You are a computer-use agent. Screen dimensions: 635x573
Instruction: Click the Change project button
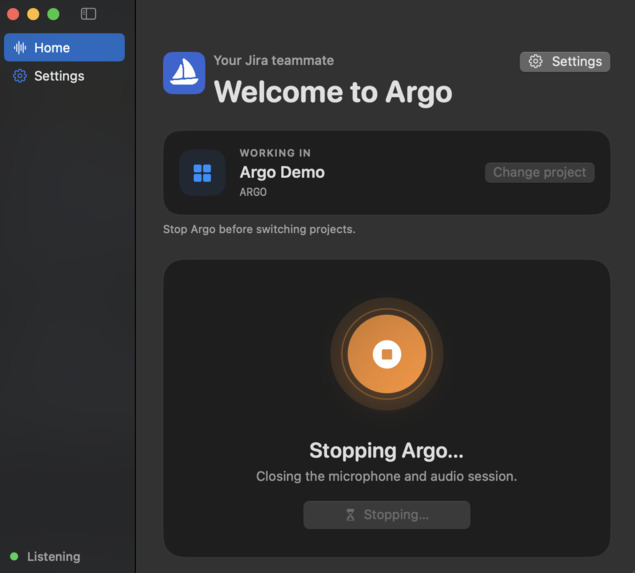point(539,173)
